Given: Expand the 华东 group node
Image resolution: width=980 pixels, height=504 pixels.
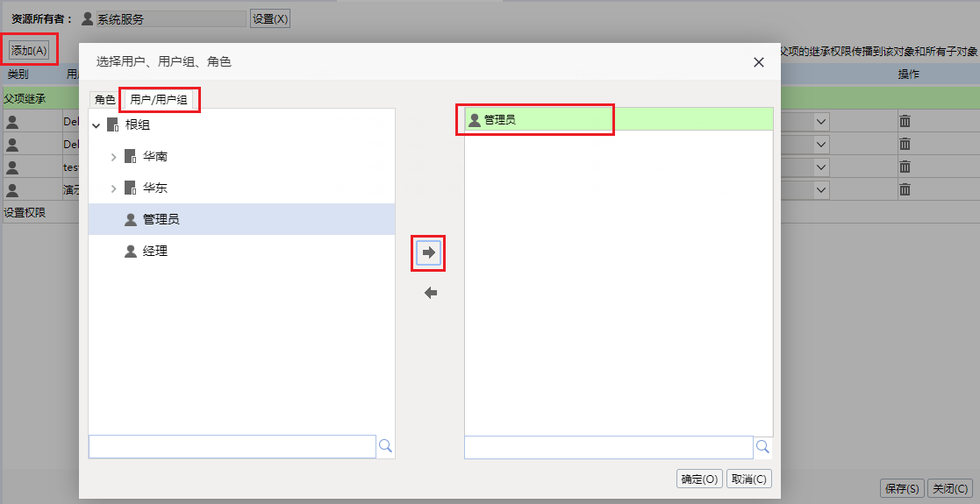Looking at the screenshot, I should [x=114, y=188].
